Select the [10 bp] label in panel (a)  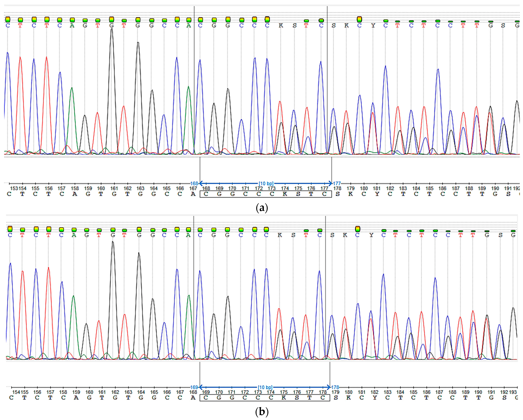266,184
